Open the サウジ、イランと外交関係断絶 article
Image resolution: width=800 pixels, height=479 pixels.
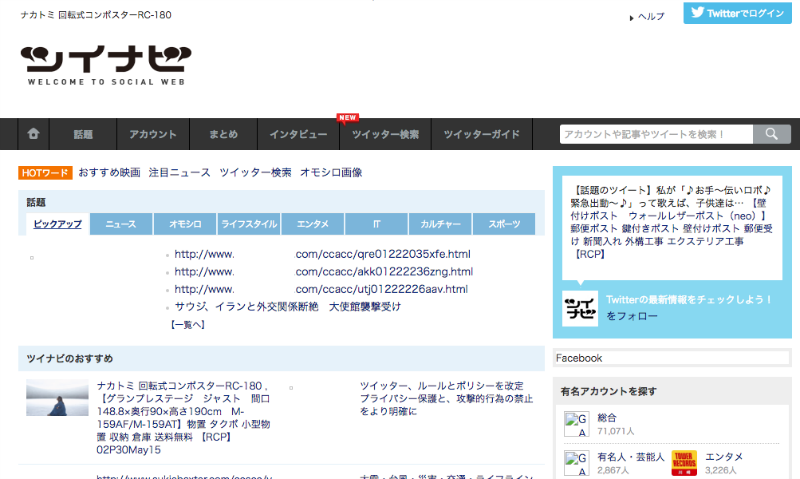coord(288,307)
